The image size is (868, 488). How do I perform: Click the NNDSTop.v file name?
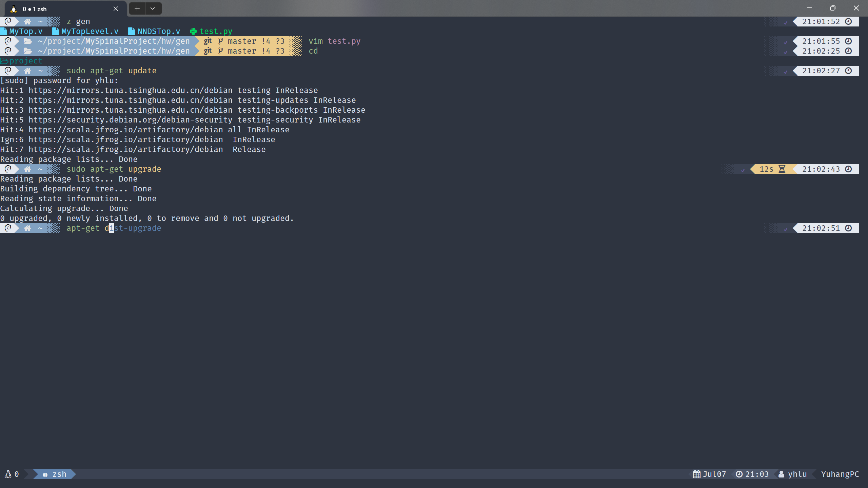click(x=159, y=31)
